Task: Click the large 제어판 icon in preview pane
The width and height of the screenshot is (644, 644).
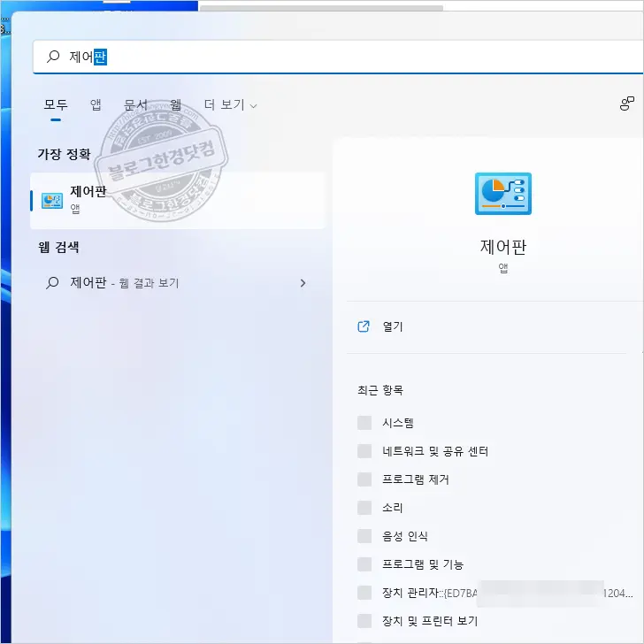Action: tap(503, 194)
